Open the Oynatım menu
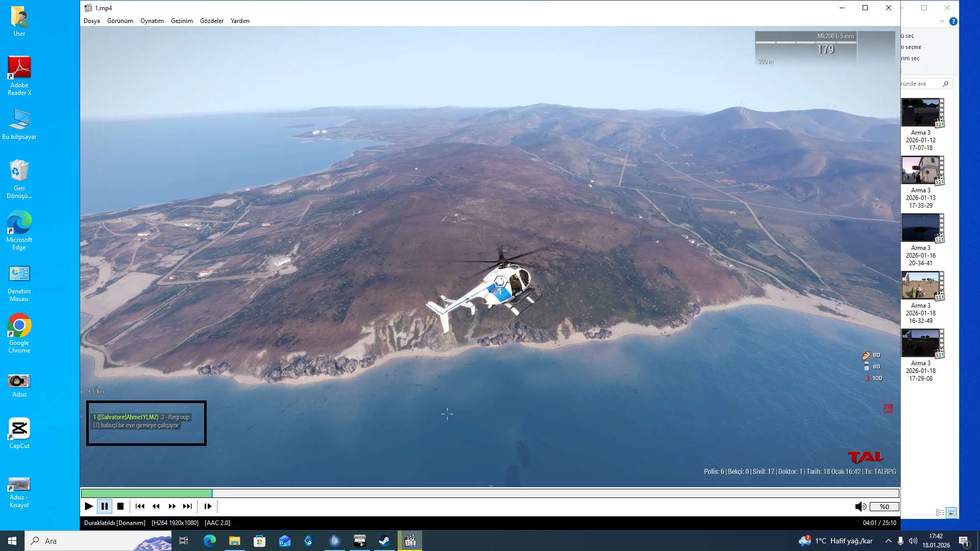The height and width of the screenshot is (551, 980). point(152,21)
